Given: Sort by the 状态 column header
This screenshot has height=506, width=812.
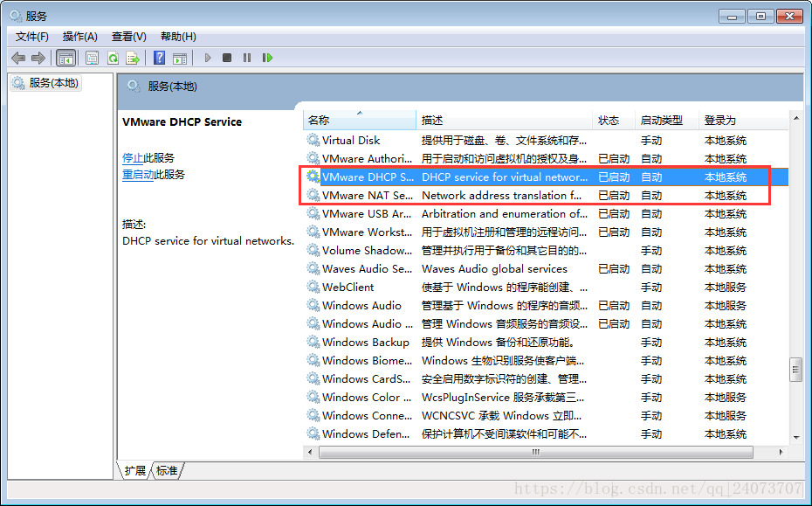Looking at the screenshot, I should click(x=614, y=121).
